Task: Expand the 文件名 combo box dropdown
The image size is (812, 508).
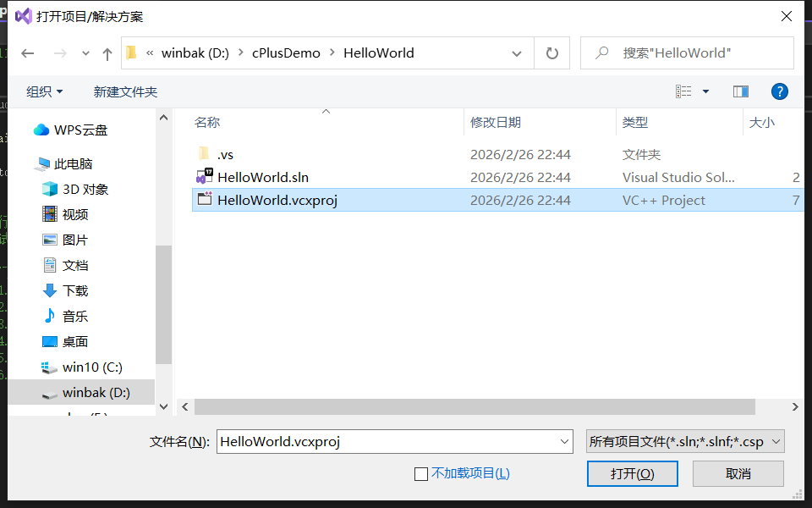Action: pyautogui.click(x=564, y=442)
